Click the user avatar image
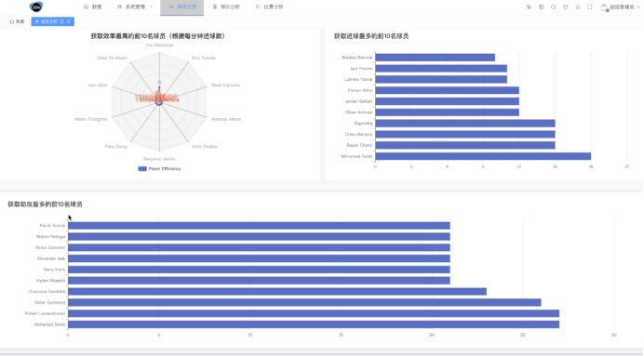644x356 pixels. [x=604, y=7]
